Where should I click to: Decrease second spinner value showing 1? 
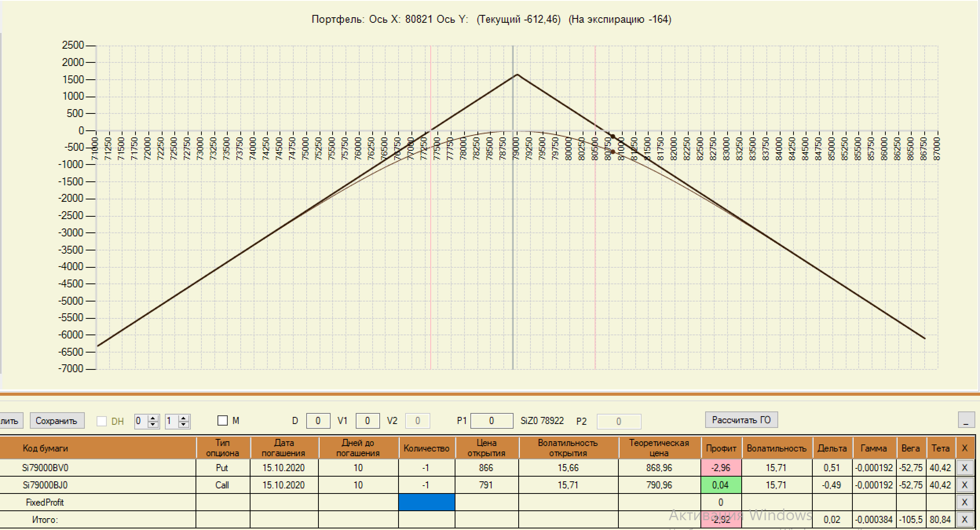click(x=183, y=424)
